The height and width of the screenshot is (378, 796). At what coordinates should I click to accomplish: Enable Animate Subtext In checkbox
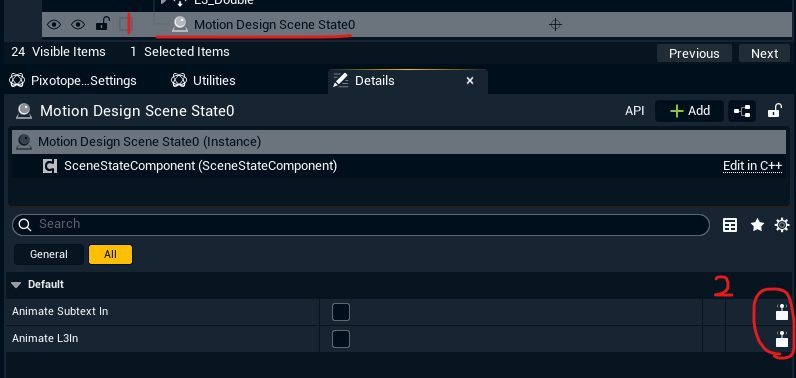pos(341,312)
